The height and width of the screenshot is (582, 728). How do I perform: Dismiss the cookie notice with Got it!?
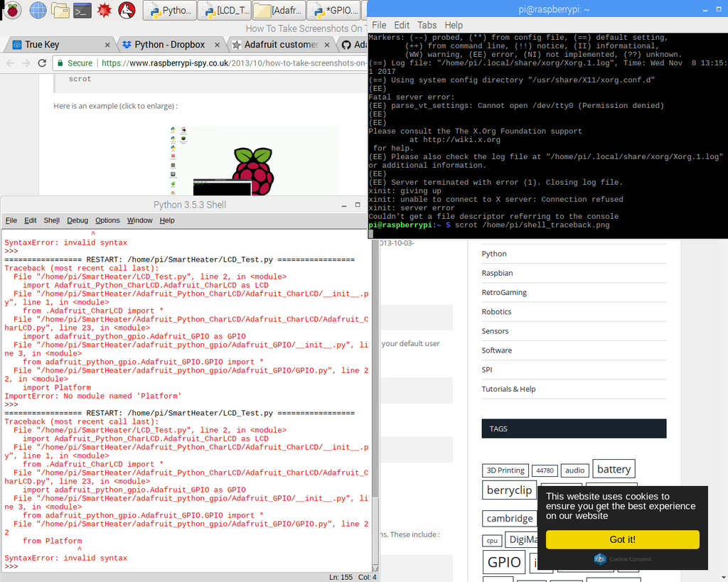coord(622,539)
